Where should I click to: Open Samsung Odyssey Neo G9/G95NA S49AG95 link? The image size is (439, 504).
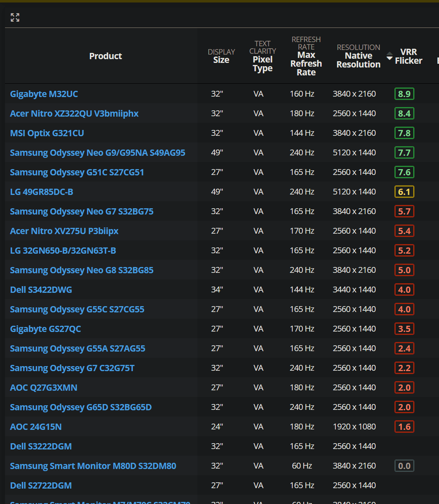97,152
